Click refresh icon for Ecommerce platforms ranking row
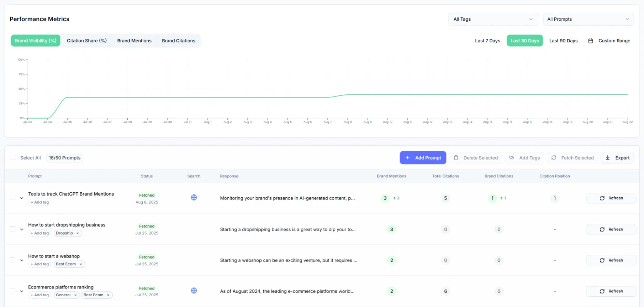 pos(602,291)
